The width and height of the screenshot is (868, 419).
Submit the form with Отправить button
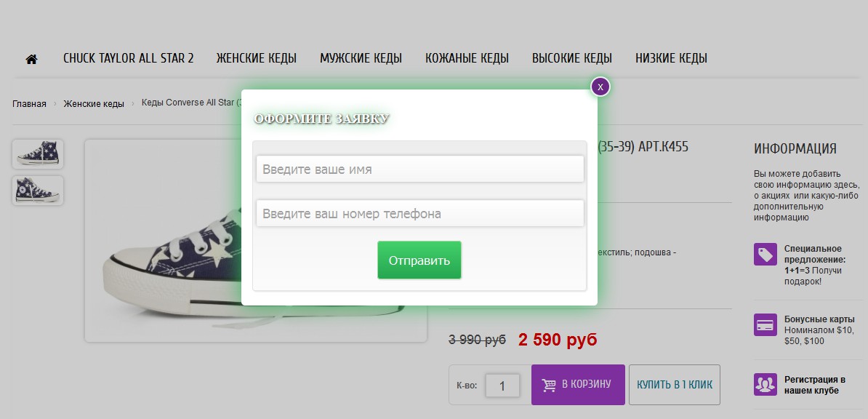419,260
